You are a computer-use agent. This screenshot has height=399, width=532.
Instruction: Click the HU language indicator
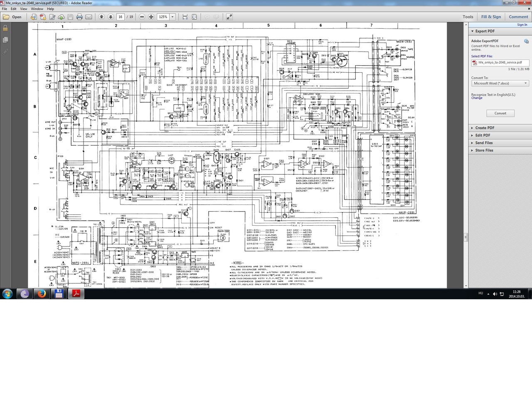click(480, 293)
